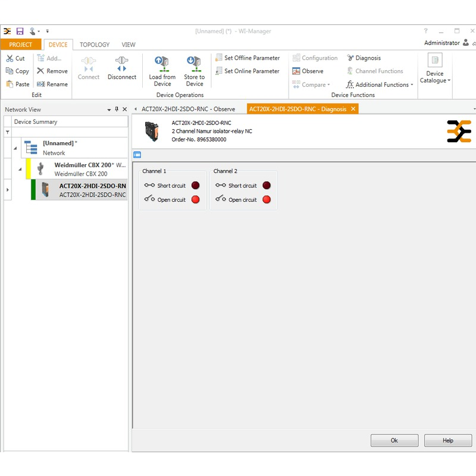The height and width of the screenshot is (476, 476).
Task: Switch to the TOPOLOGY ribbon tab
Action: (x=95, y=45)
